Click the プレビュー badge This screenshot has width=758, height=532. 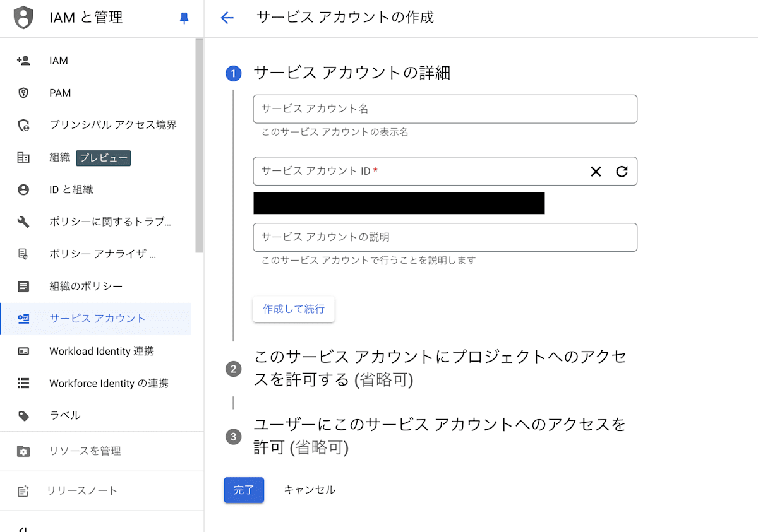point(104,158)
